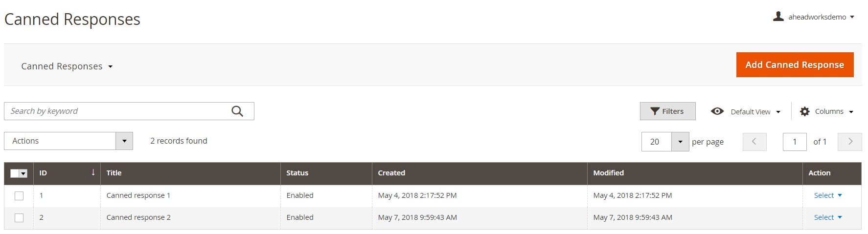Sort by ID column arrow
Screen dimensions: 868x234
click(x=93, y=172)
